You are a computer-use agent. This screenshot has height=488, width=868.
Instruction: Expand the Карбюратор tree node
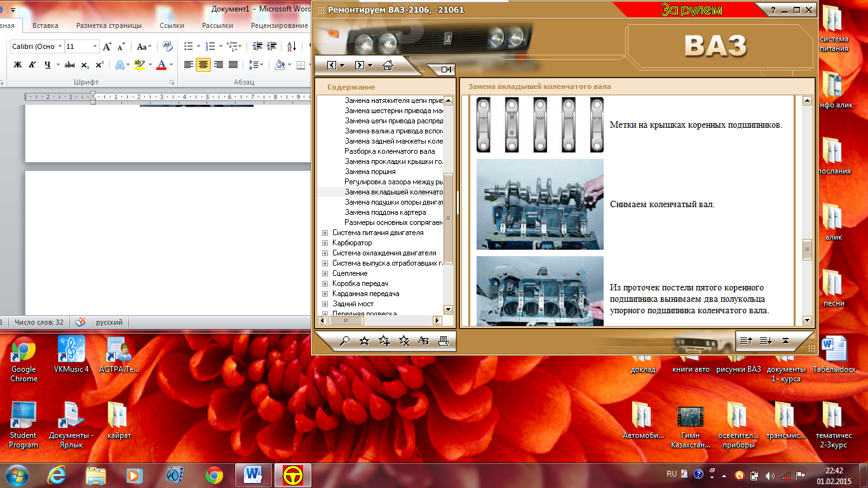tap(325, 243)
